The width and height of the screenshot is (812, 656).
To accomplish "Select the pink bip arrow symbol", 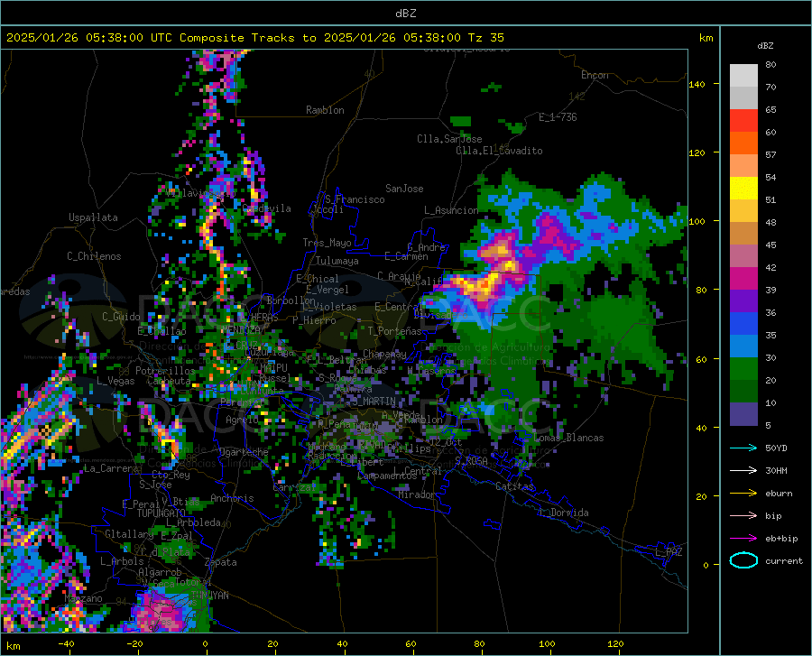I will click(x=743, y=516).
